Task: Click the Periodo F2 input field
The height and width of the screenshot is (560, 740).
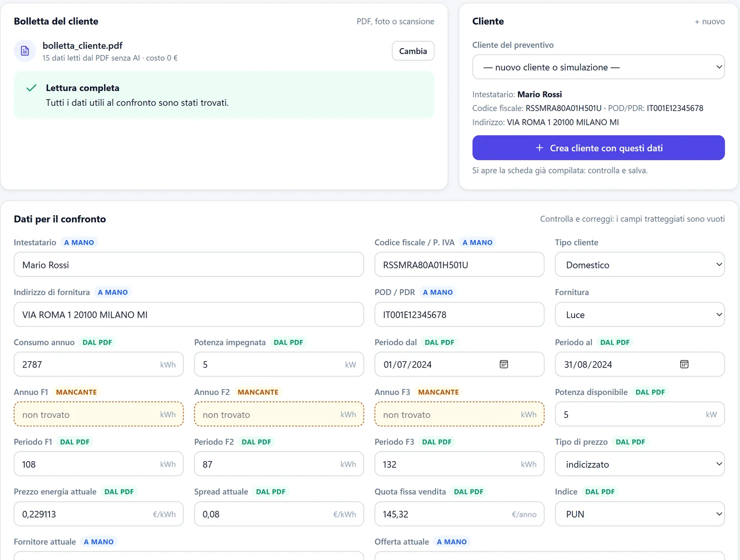Action: click(279, 464)
